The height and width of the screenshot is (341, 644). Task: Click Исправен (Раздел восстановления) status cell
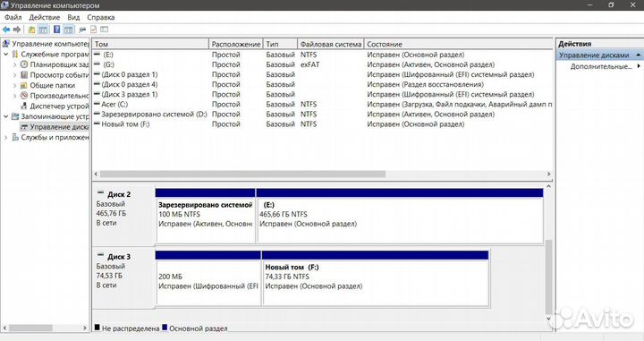[x=425, y=84]
